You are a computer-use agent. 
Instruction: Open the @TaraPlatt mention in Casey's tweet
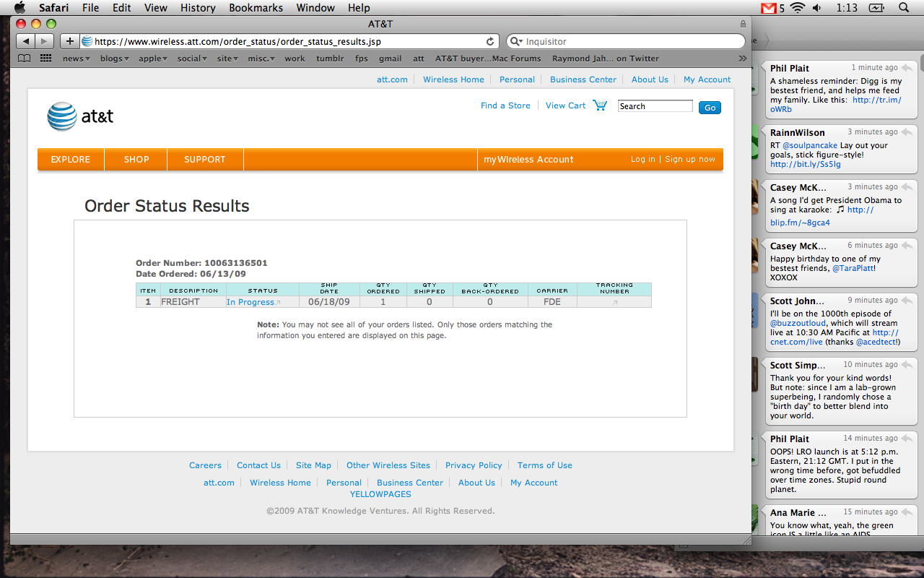[x=853, y=268]
